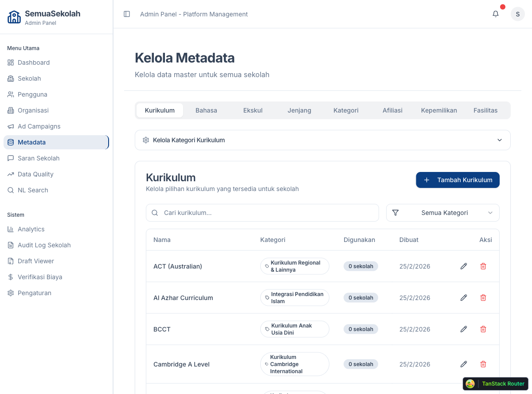Click the edit pencil for ACT (Australian)
Screen dimensions: 532x394
click(x=464, y=266)
